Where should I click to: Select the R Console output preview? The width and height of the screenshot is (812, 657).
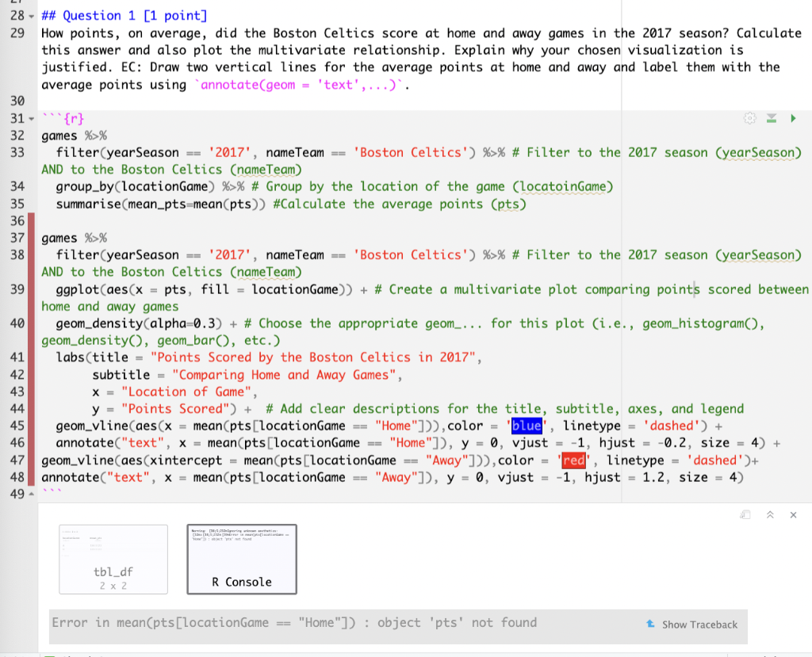pos(242,559)
